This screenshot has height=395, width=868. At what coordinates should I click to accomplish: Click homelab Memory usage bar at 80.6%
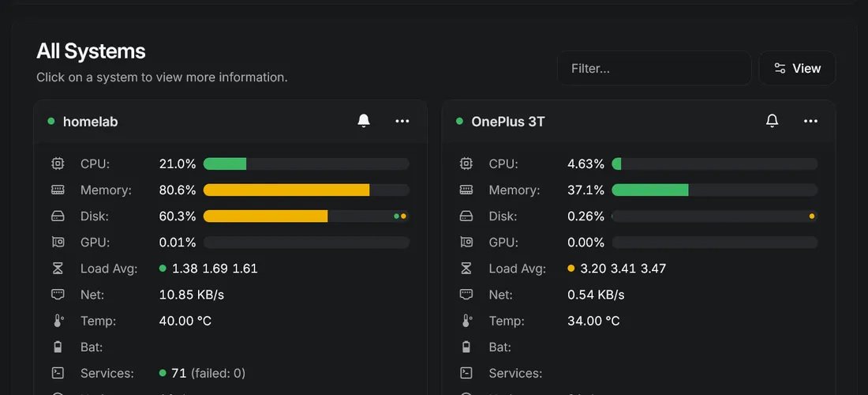point(306,190)
